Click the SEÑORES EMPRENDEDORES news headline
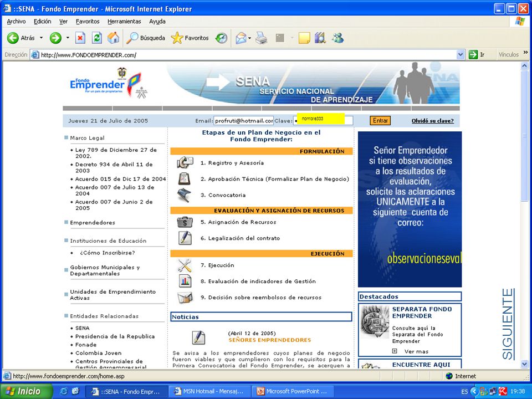Viewport: 532px width, 399px height. click(x=270, y=340)
